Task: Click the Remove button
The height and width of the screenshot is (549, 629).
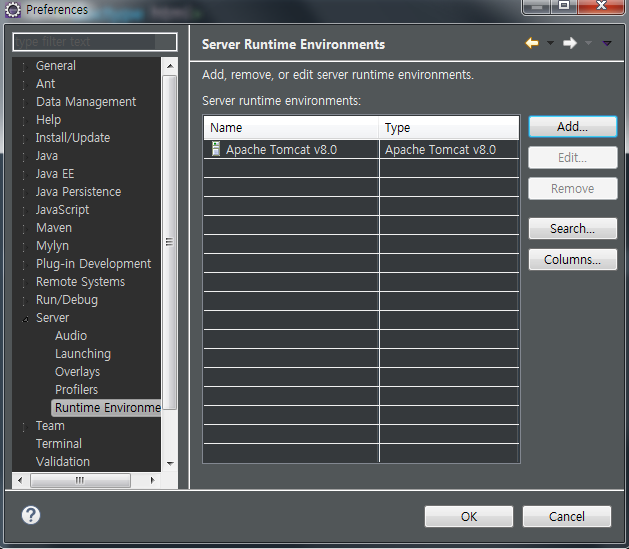Action: click(x=572, y=188)
